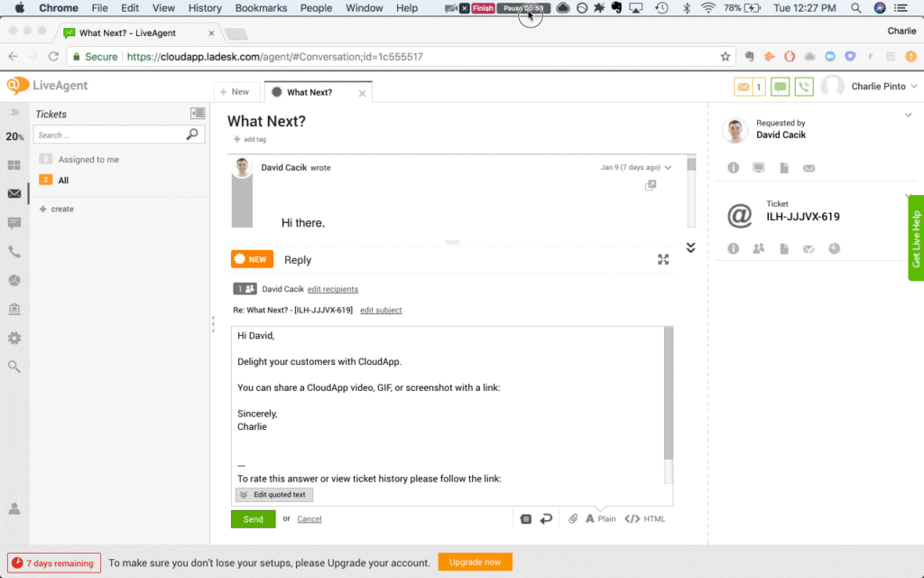The width and height of the screenshot is (924, 578).
Task: Show quoted text via Edit quoted text
Action: tap(273, 494)
